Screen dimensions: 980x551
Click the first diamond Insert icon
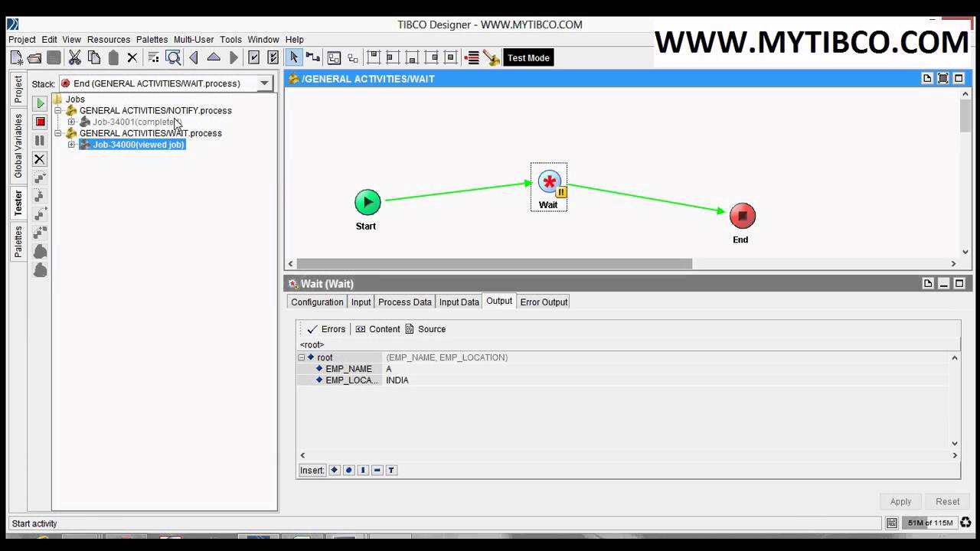334,470
